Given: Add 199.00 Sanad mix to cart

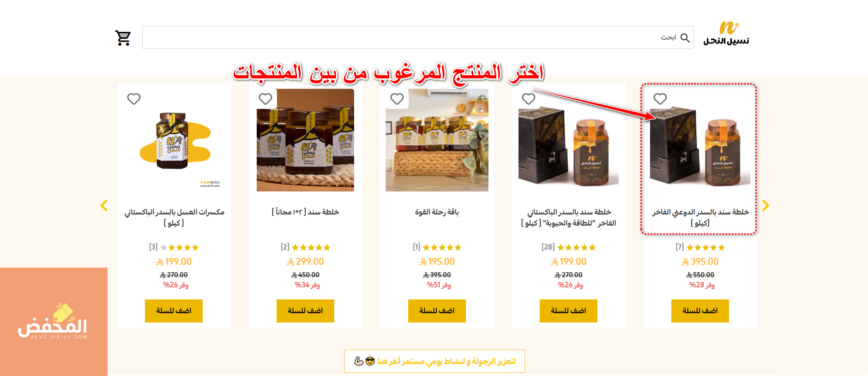Looking at the screenshot, I should click(568, 311).
